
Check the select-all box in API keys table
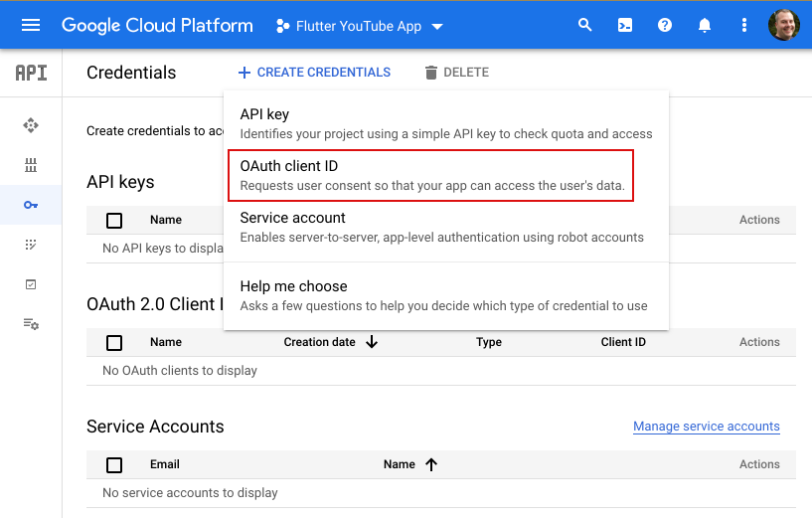pos(114,221)
